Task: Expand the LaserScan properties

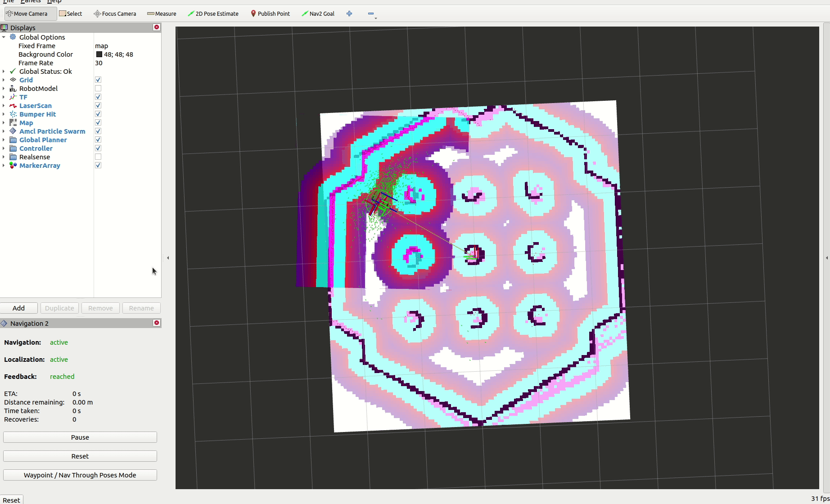Action: coord(4,105)
